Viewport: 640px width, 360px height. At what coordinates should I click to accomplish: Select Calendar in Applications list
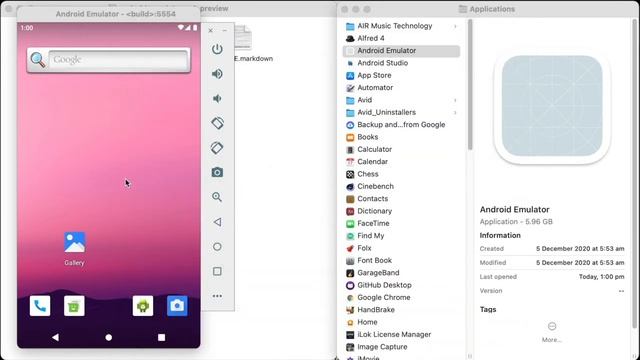coord(401,162)
